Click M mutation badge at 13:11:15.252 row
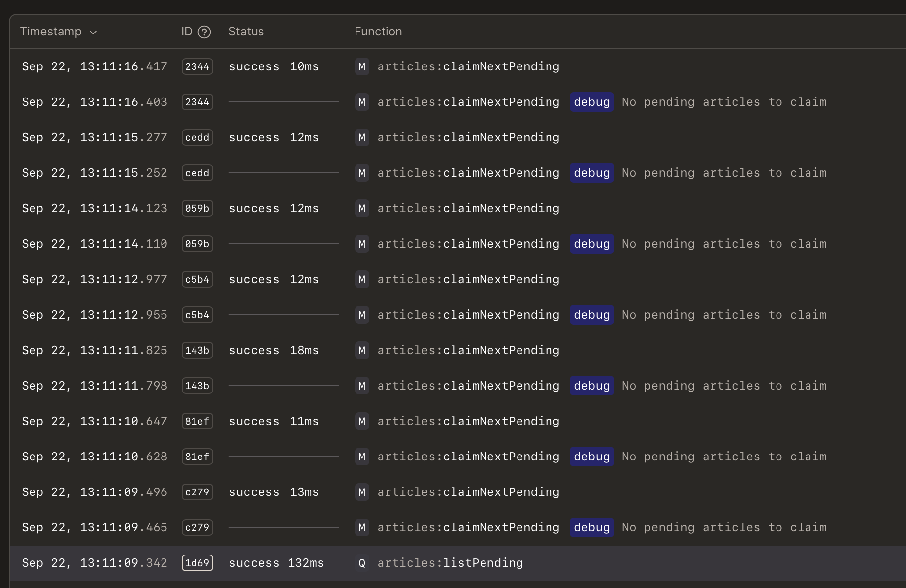Image resolution: width=906 pixels, height=588 pixels. (362, 173)
